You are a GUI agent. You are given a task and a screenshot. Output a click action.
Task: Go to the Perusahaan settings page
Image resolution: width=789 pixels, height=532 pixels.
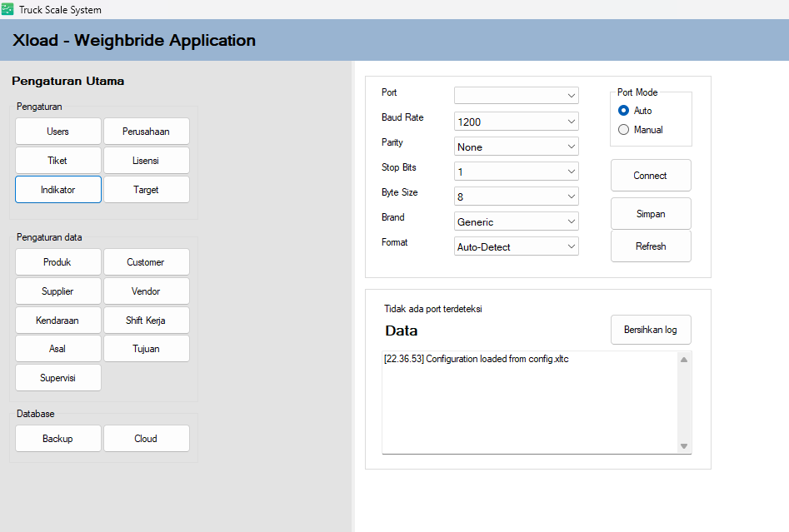[146, 132]
